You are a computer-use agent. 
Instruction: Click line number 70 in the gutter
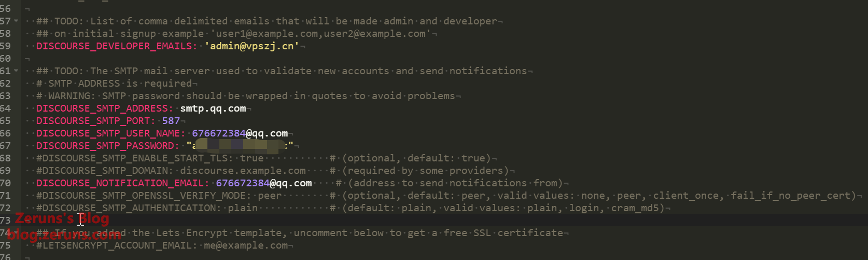[x=5, y=183]
